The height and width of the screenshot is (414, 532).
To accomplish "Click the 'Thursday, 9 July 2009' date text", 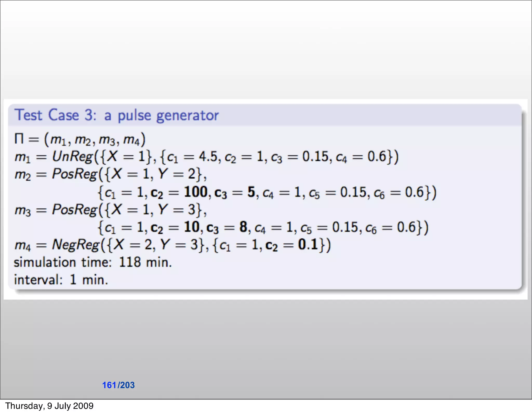I will point(49,406).
